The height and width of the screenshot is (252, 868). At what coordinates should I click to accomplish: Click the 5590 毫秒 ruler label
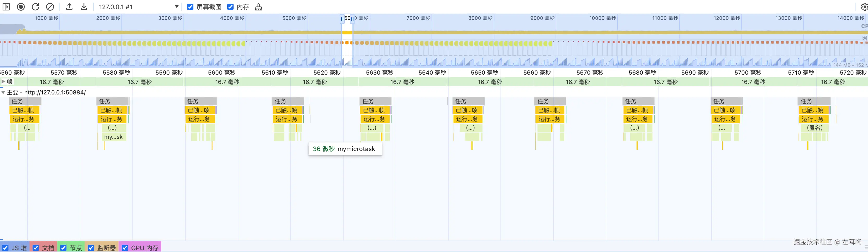coord(169,73)
